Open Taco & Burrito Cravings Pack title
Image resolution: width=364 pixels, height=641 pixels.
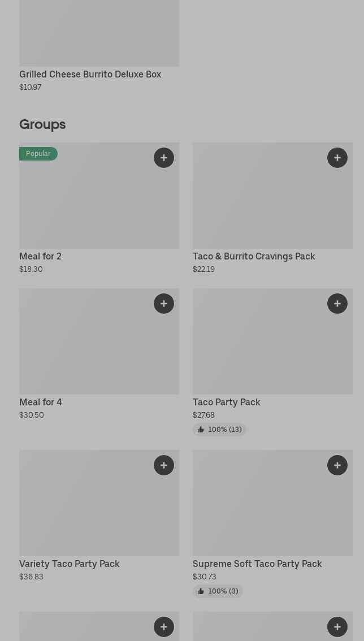coord(254,256)
